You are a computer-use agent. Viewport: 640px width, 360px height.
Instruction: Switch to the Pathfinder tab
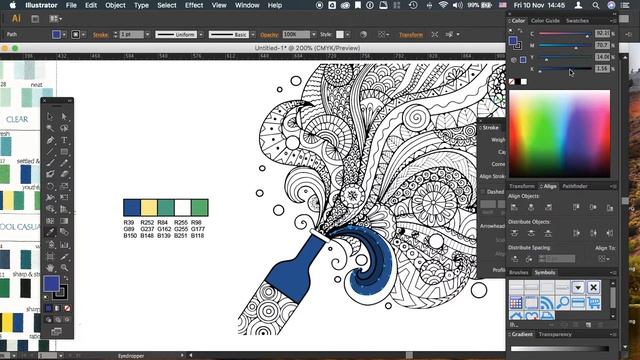click(575, 186)
